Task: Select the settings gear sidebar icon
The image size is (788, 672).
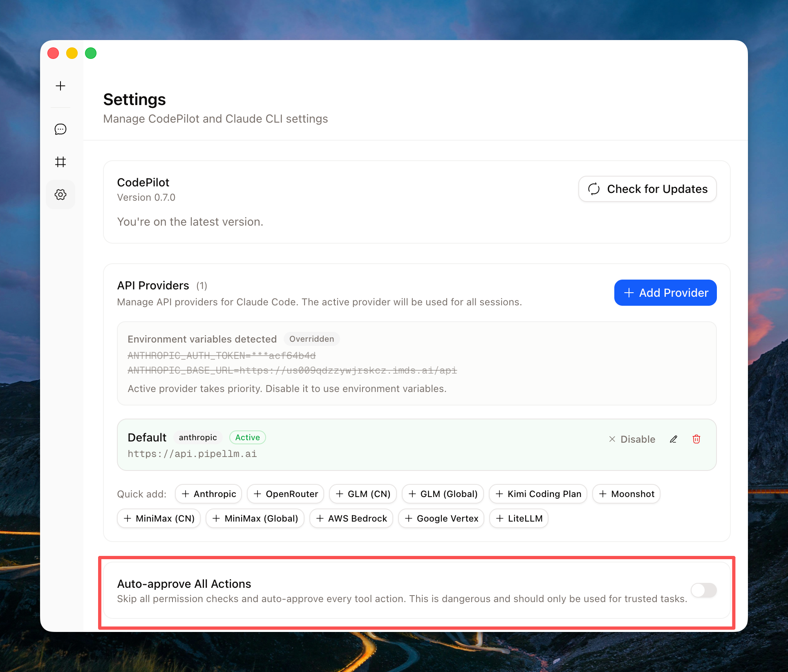Action: click(60, 195)
